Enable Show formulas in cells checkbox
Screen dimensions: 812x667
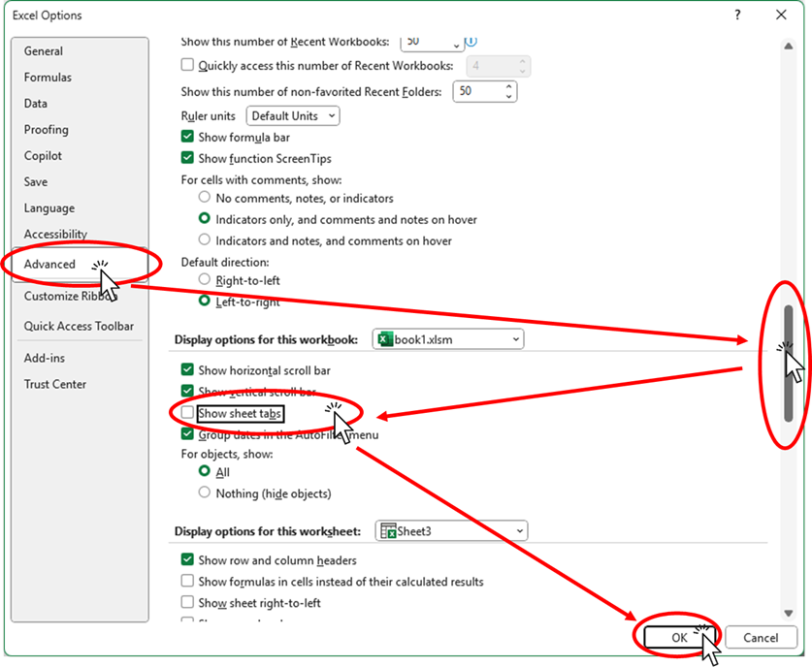pyautogui.click(x=187, y=581)
